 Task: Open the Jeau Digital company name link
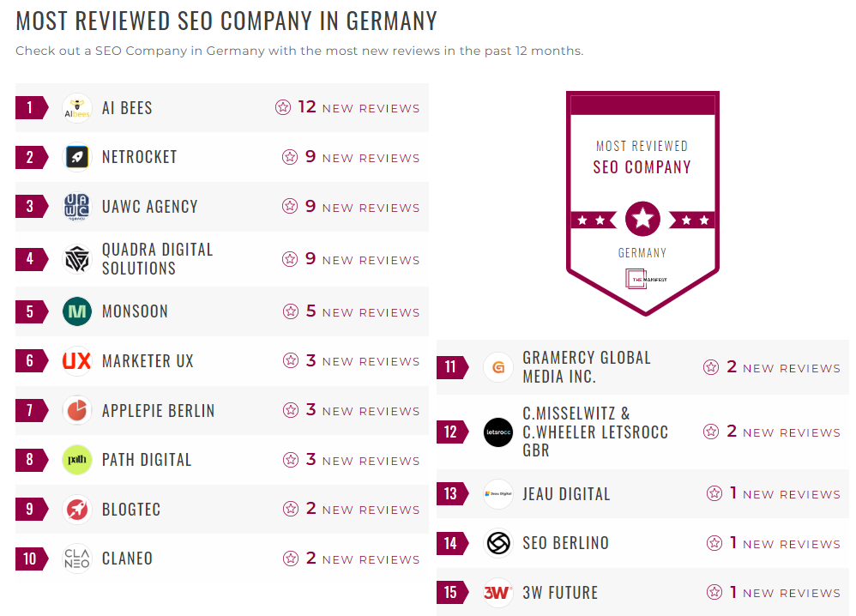coord(566,494)
